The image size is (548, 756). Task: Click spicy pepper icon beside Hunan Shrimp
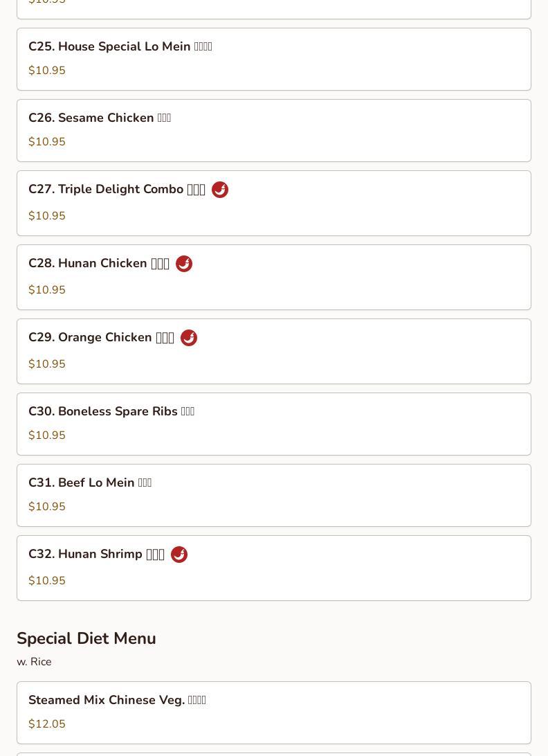click(x=179, y=555)
